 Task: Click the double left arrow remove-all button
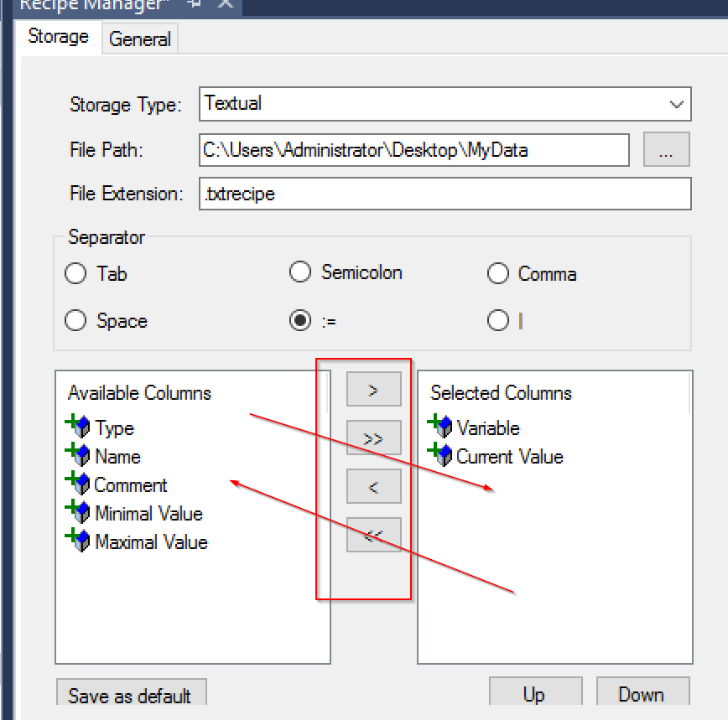[374, 536]
